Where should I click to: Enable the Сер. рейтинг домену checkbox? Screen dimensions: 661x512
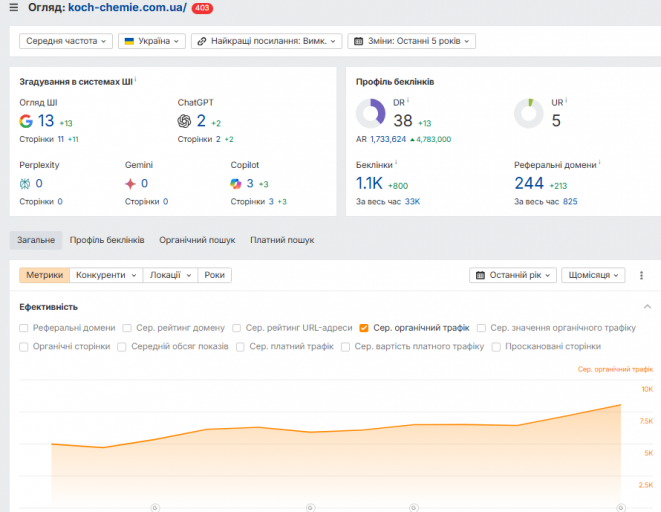pos(127,328)
